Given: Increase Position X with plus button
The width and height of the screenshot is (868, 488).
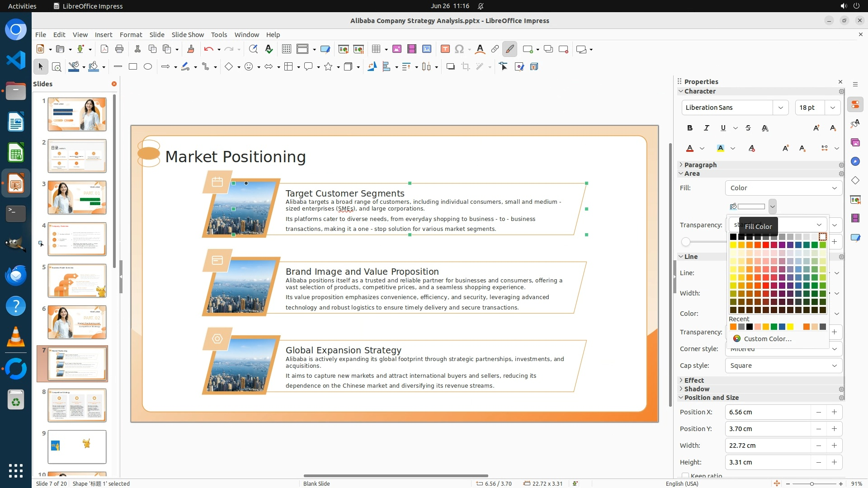Looking at the screenshot, I should coord(834,412).
